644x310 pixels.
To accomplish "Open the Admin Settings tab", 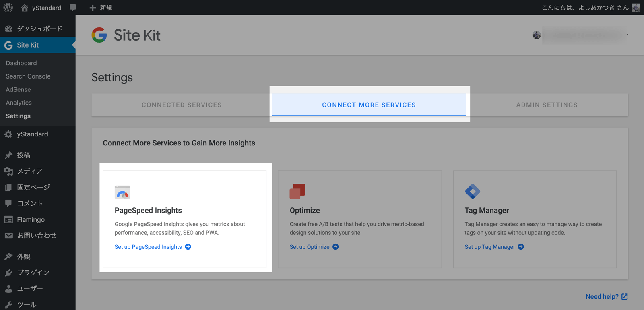I will 547,105.
